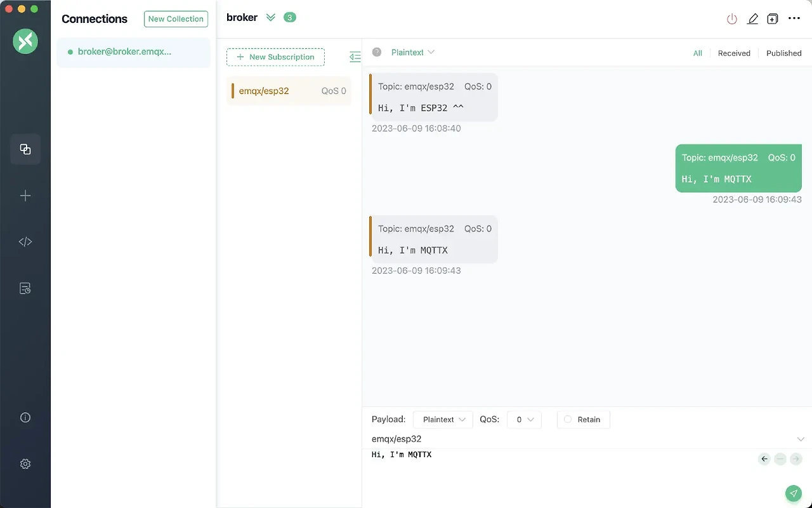Expand the topic history chevron
This screenshot has width=812, height=508.
point(801,439)
